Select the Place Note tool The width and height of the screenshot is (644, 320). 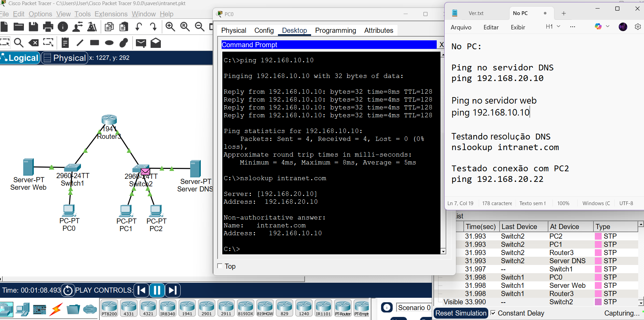click(65, 43)
